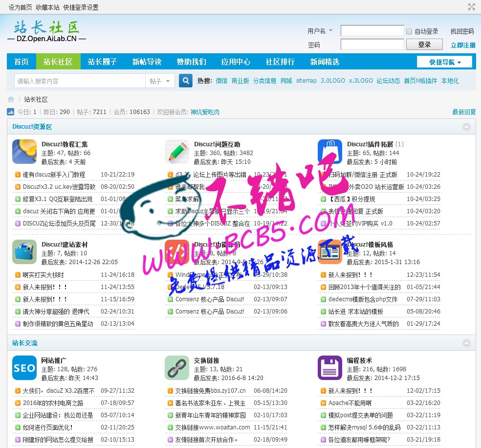Open the Discuz!教程汇集 forum icon
This screenshot has height=448, width=481.
click(24, 152)
